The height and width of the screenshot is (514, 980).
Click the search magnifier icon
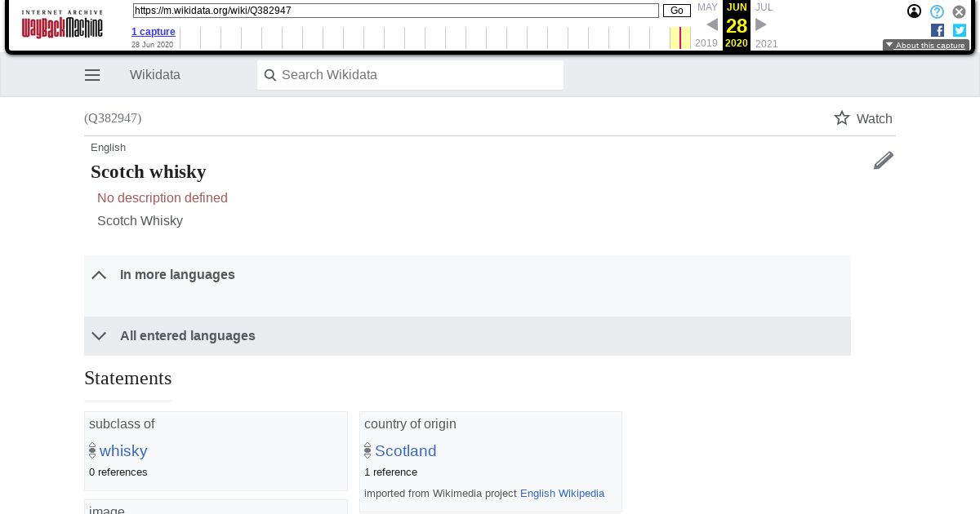point(270,75)
